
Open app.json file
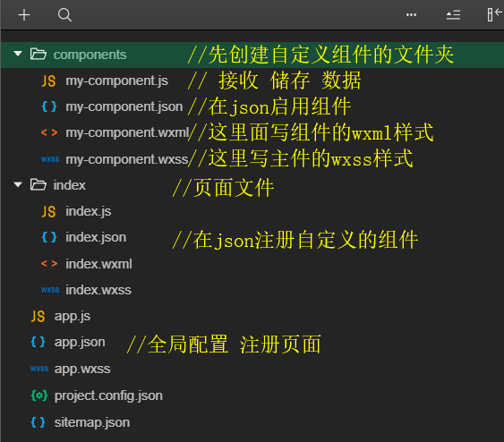click(x=80, y=343)
